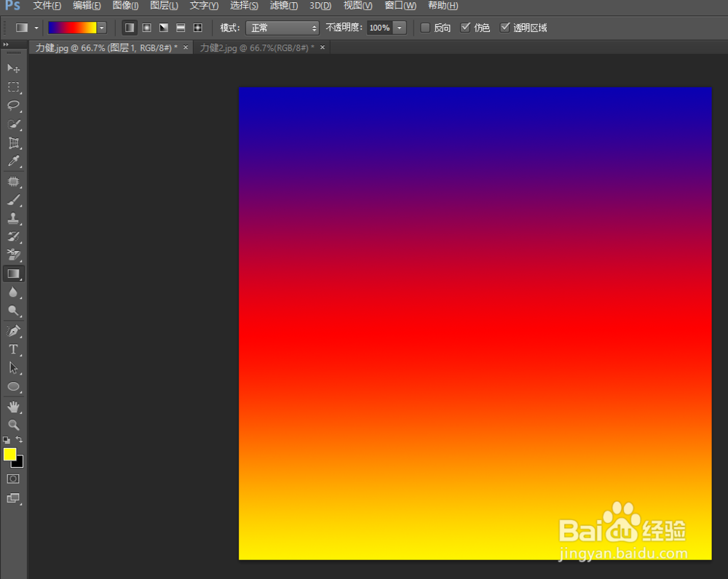
Task: Open the 编辑(E) menu
Action: point(87,6)
